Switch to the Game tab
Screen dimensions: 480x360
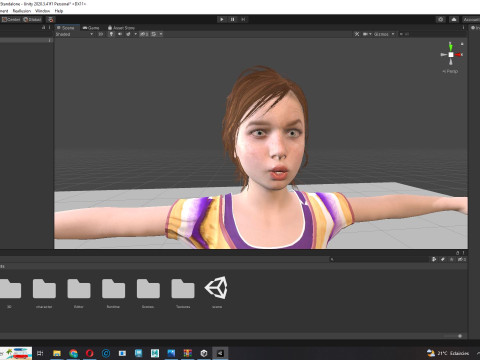click(x=91, y=28)
